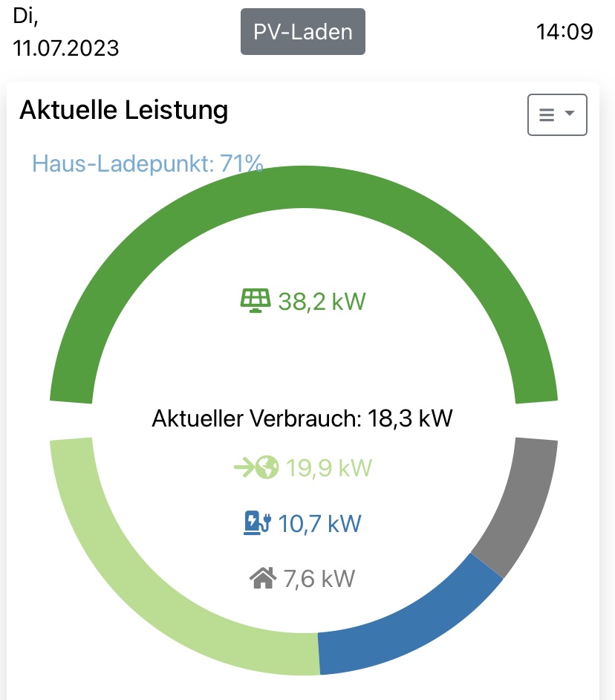The width and height of the screenshot is (615, 700).
Task: Click the solar panel PV icon
Action: 256,301
